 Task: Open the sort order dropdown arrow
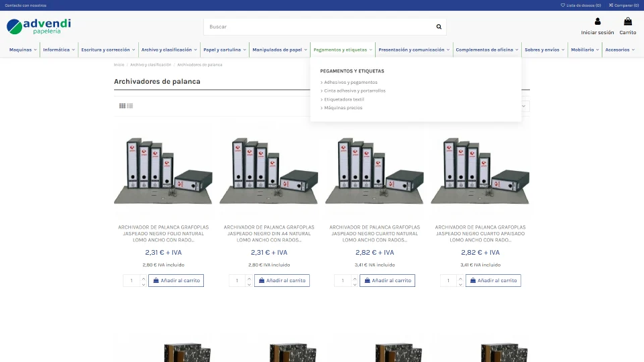click(524, 107)
